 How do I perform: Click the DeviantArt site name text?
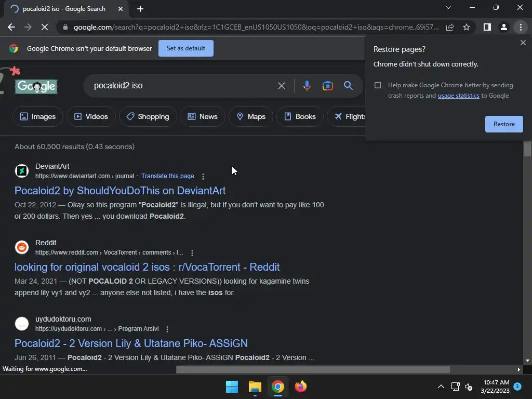tap(52, 166)
